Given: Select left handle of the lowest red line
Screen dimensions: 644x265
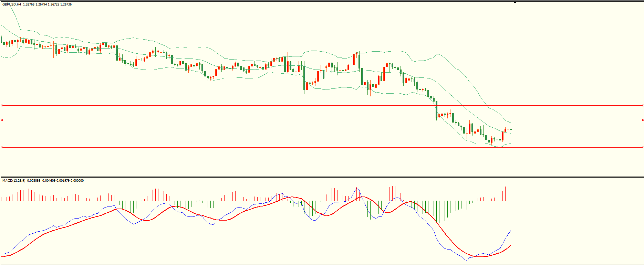Looking at the screenshot, I should click(x=2, y=147).
